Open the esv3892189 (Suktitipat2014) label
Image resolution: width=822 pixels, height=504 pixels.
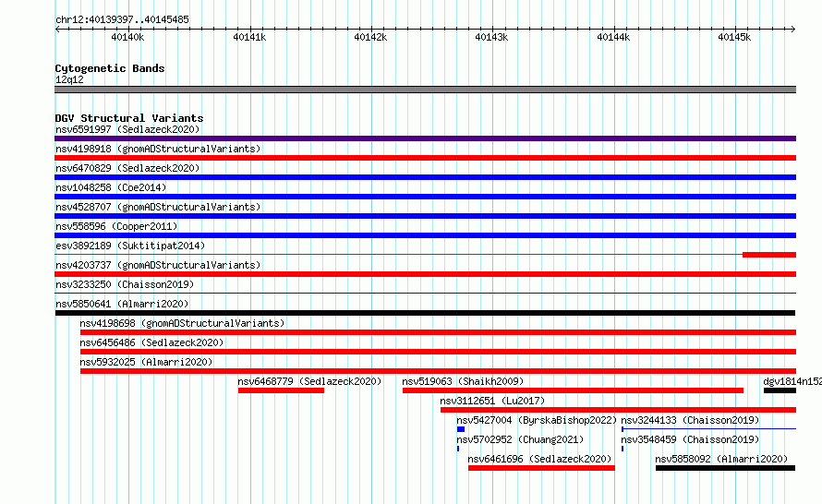(130, 246)
